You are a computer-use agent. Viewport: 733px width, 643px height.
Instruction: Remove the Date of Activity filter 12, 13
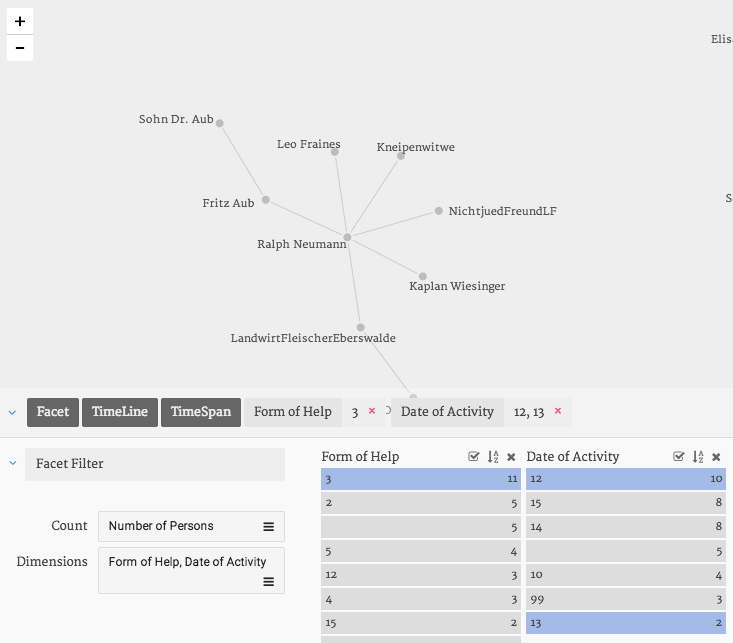pos(558,412)
